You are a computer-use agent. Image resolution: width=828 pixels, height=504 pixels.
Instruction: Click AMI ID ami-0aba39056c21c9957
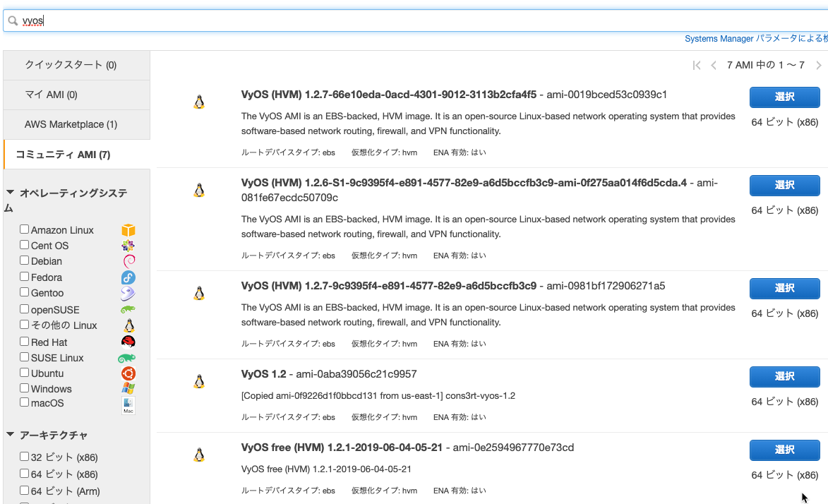click(356, 374)
